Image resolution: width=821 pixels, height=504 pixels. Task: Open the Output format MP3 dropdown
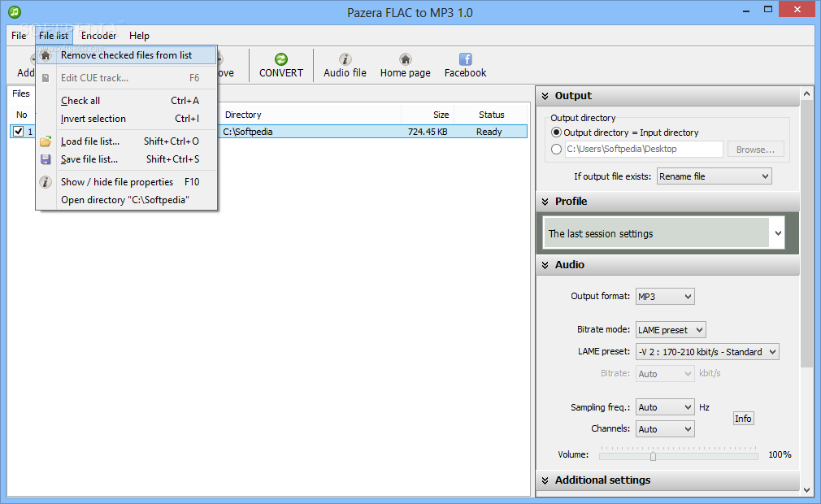click(x=665, y=297)
